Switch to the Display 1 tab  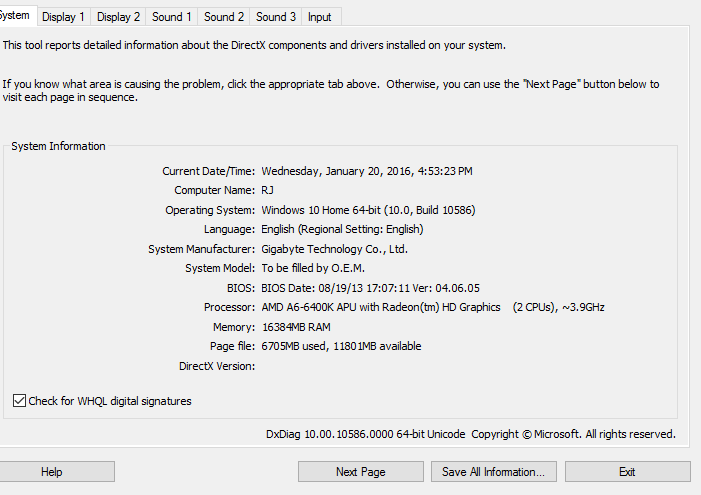[63, 17]
